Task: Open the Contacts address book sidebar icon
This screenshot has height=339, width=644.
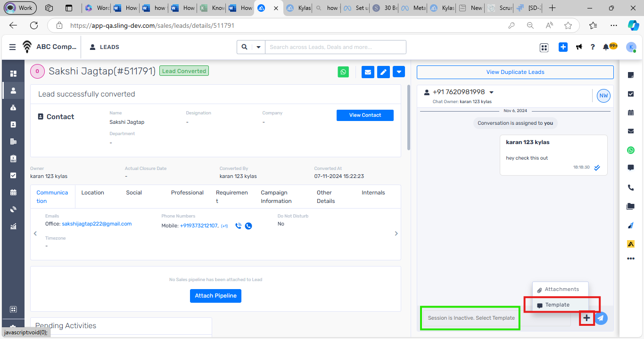Action: coord(13,124)
